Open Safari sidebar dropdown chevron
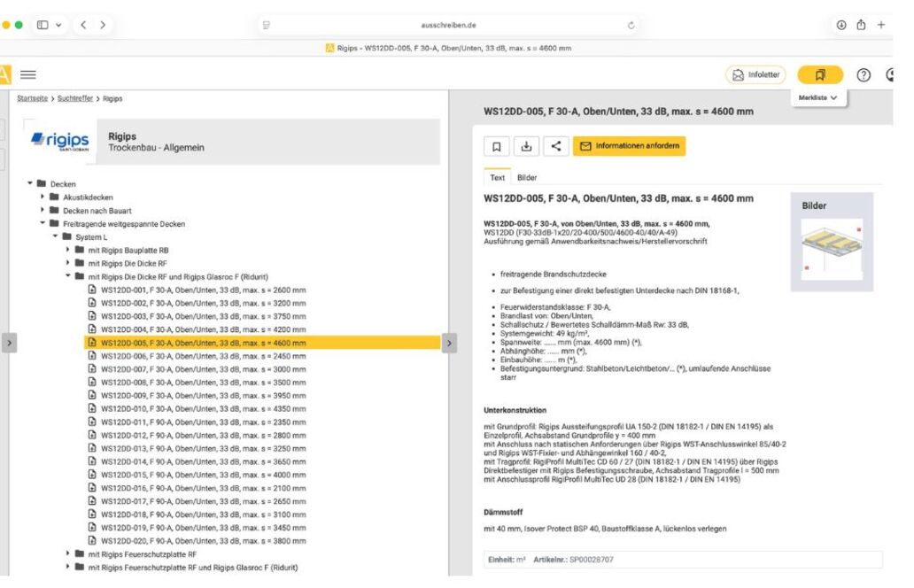 click(58, 25)
